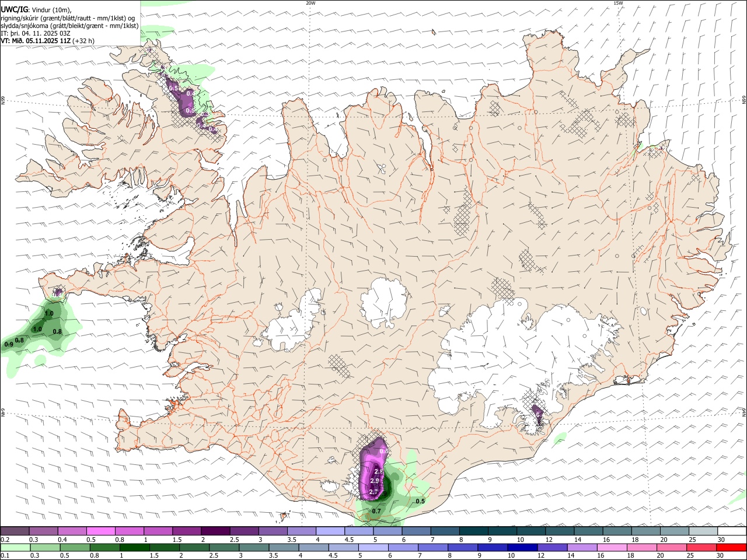
Task: Select the 0.4 orchid-pink snow-scale swatch
Action: pos(72,531)
